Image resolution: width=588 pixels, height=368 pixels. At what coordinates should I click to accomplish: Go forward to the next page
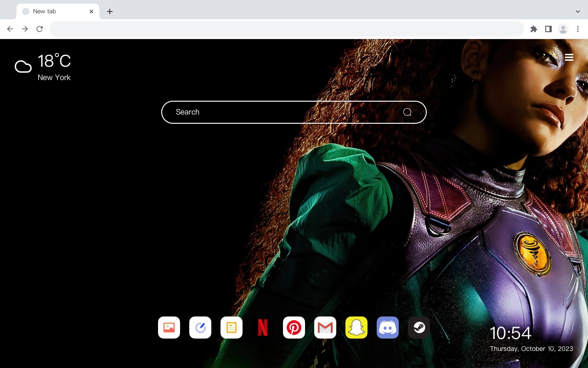tap(25, 29)
